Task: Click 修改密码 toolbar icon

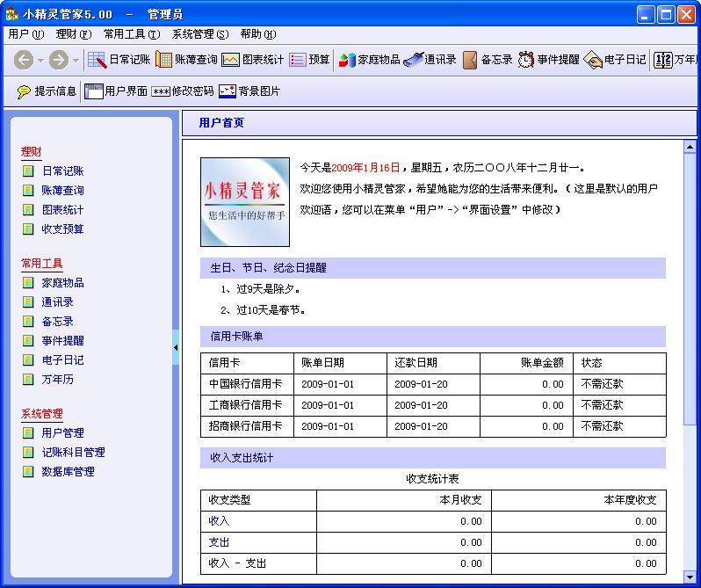Action: 160,91
